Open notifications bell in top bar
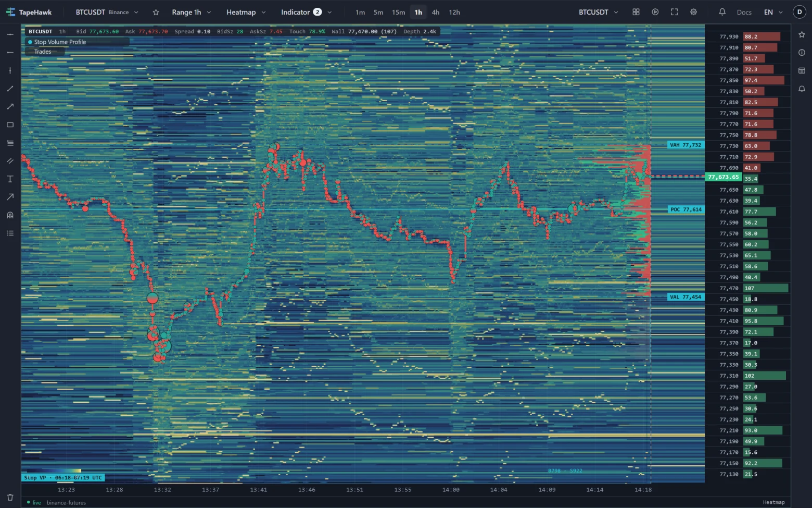Viewport: 812px width, 508px height. pos(722,12)
